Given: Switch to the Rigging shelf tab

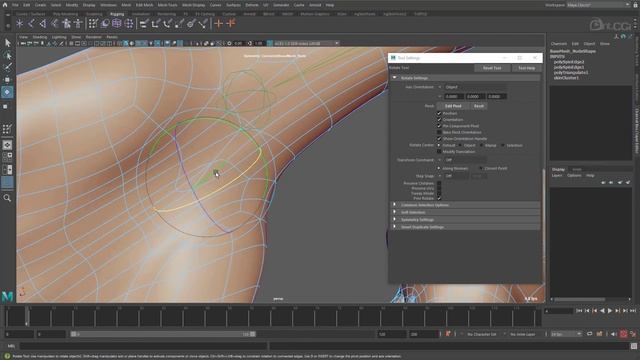Looking at the screenshot, I should [x=117, y=14].
